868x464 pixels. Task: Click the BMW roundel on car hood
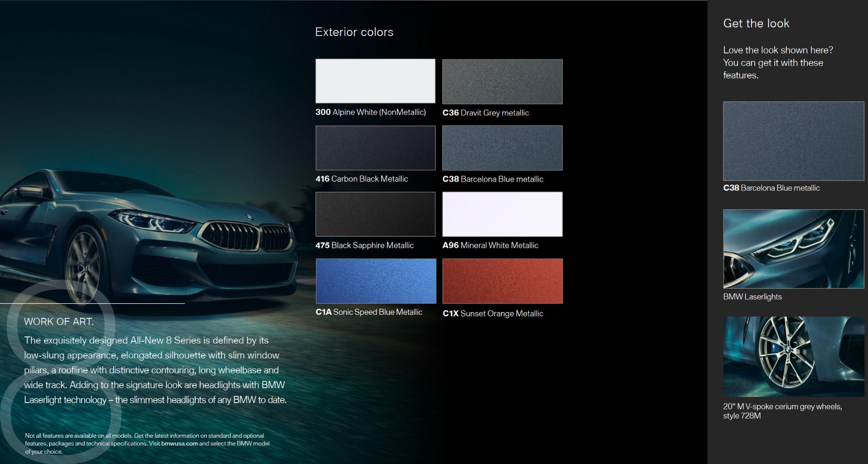[249, 217]
